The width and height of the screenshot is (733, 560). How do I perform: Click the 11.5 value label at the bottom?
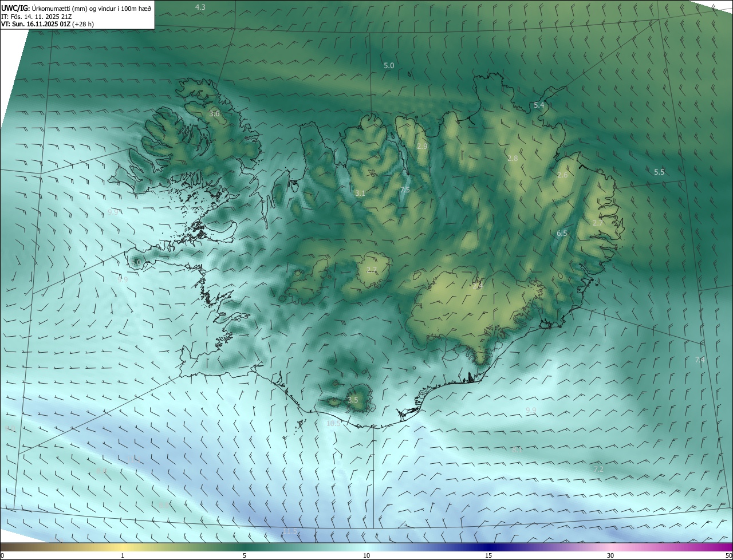(290, 531)
